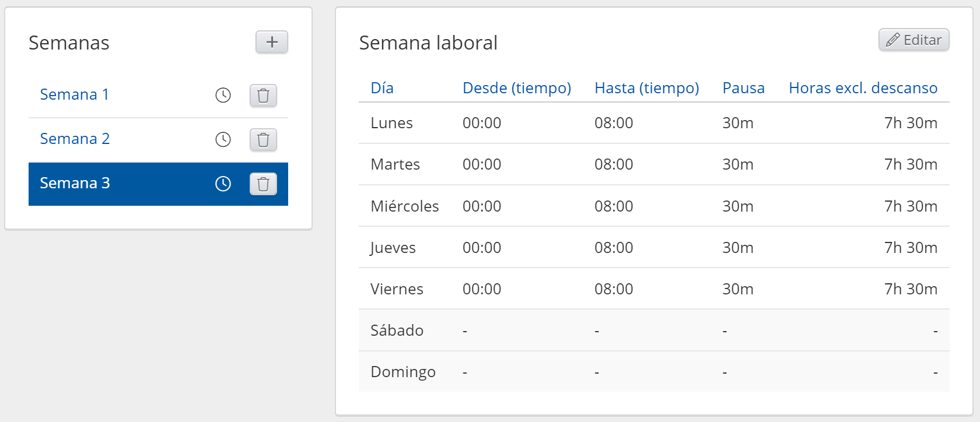
Task: Delete Semana 3 with trash icon
Action: click(x=263, y=184)
